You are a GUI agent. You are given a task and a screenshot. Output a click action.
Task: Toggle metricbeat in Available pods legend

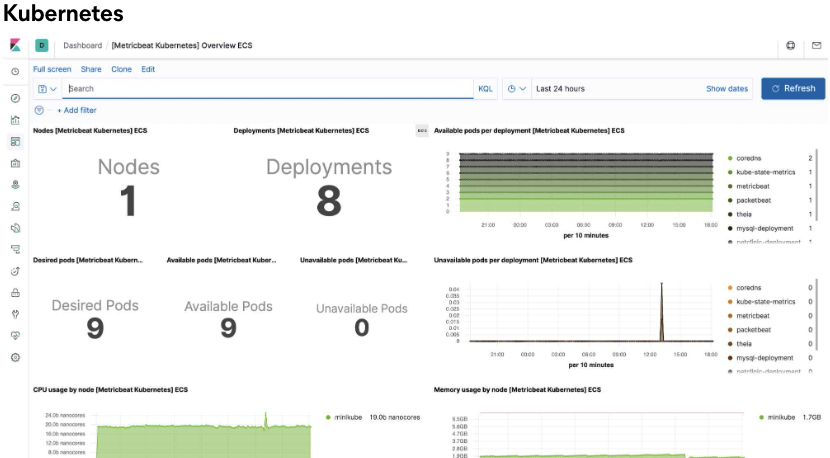point(753,186)
